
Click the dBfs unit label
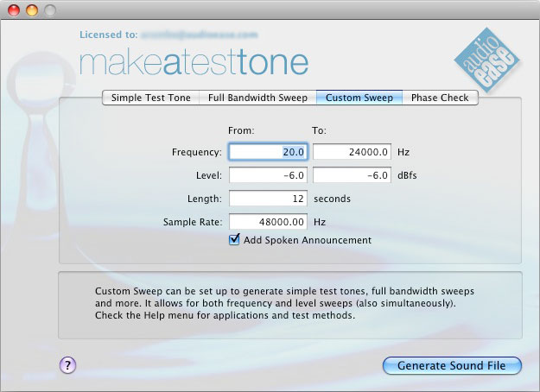[407, 175]
